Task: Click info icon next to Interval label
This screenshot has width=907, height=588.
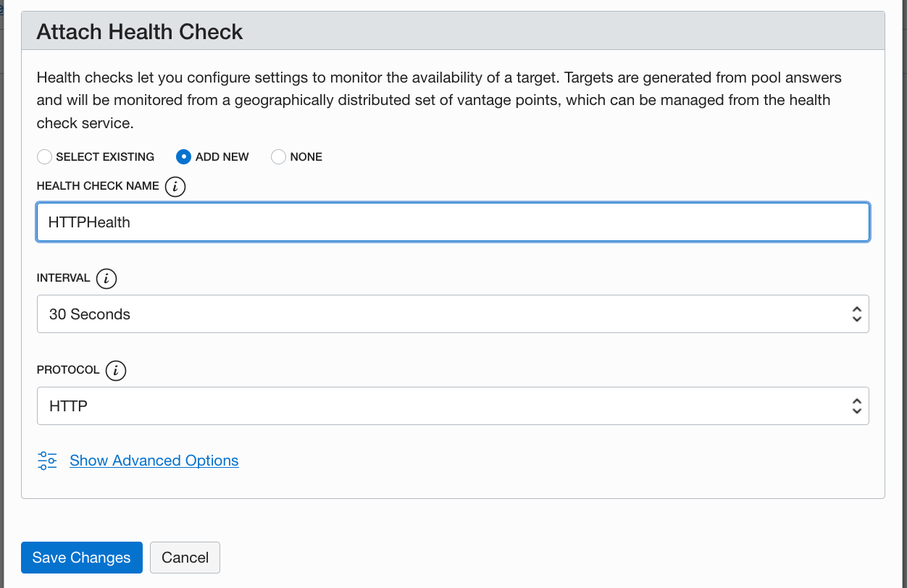Action: [x=106, y=279]
